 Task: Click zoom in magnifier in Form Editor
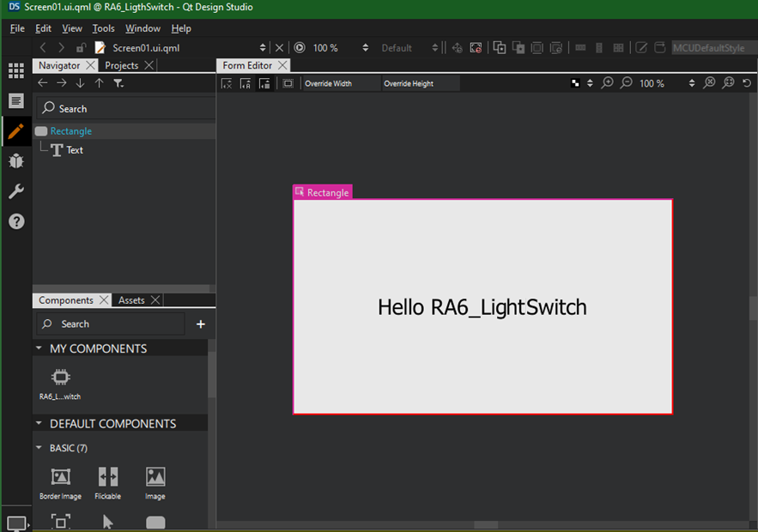tap(608, 83)
